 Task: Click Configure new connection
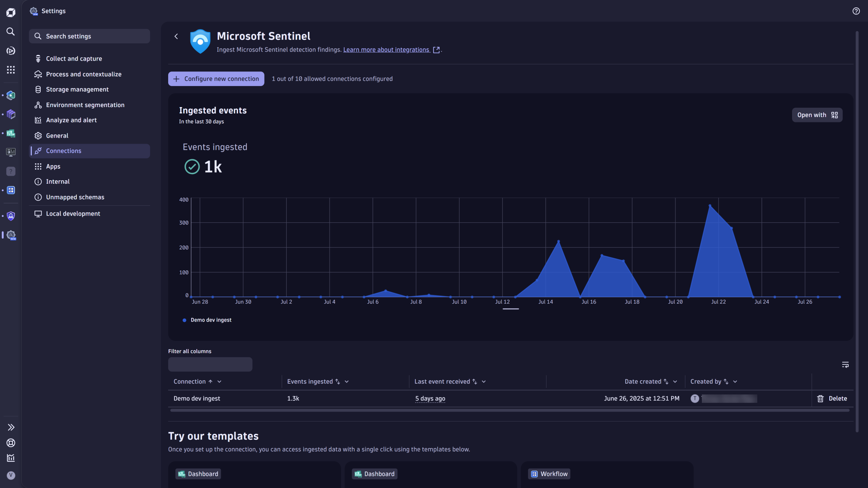[x=216, y=79]
